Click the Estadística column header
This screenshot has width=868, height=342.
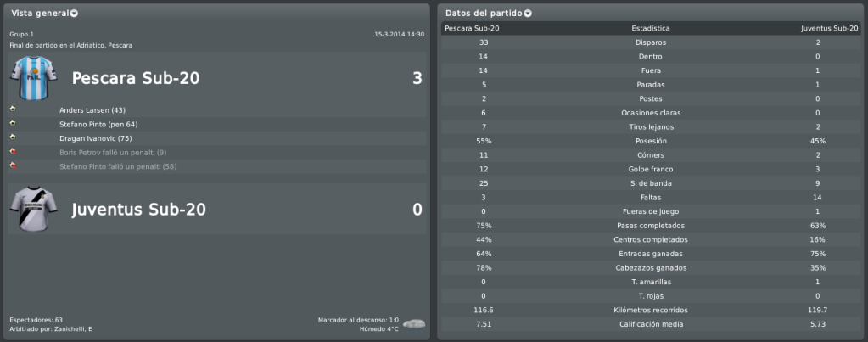pyautogui.click(x=651, y=28)
